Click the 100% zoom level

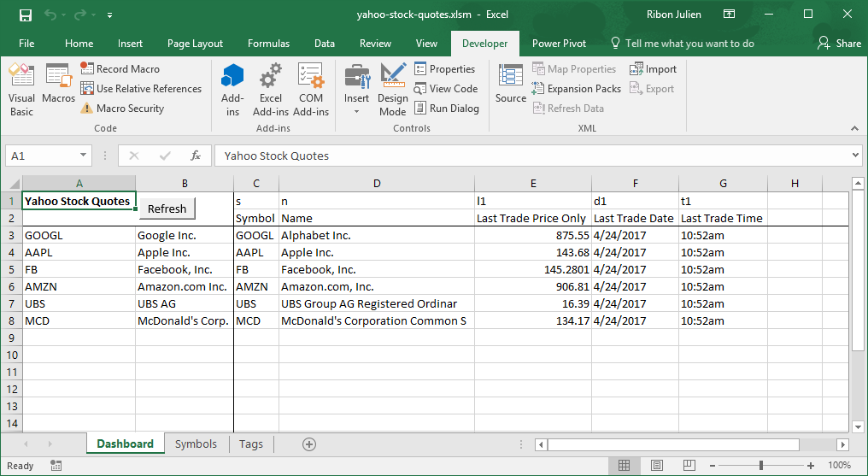click(x=839, y=466)
